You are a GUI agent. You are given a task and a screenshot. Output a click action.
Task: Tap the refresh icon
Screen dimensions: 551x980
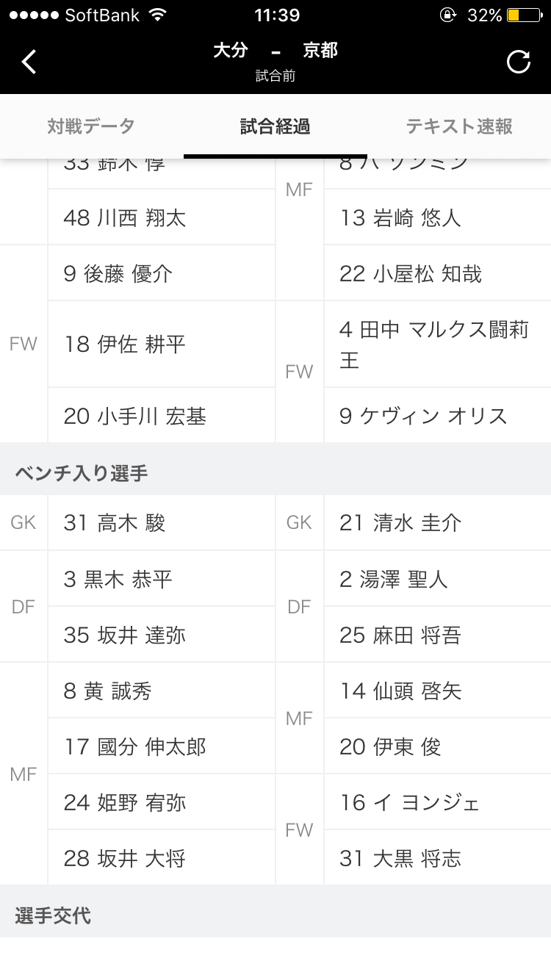coord(519,62)
